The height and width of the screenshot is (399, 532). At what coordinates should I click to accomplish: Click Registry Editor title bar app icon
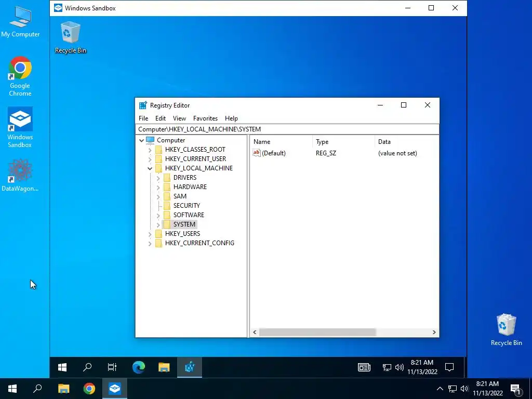pos(143,105)
